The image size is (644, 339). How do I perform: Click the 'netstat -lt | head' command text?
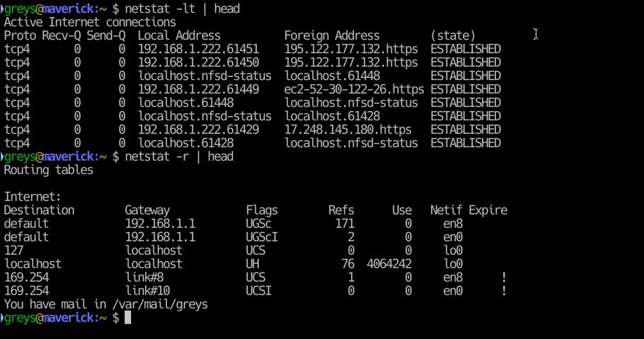tap(182, 8)
